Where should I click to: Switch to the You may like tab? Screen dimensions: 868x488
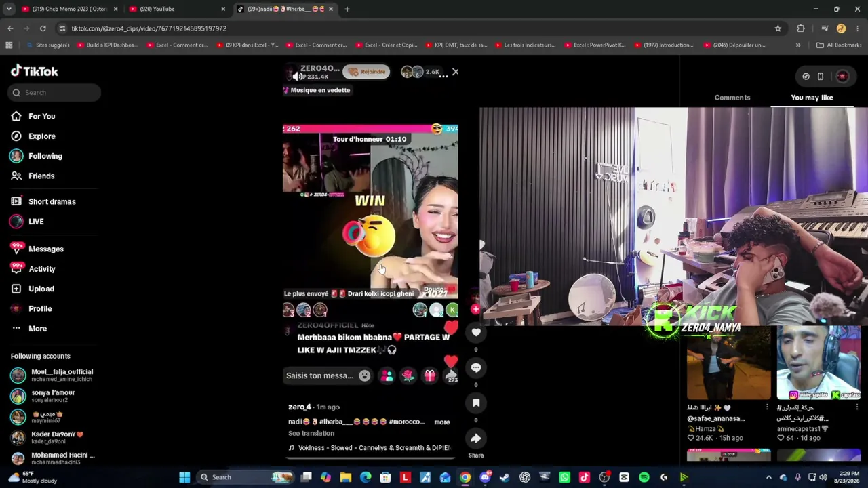(x=812, y=98)
